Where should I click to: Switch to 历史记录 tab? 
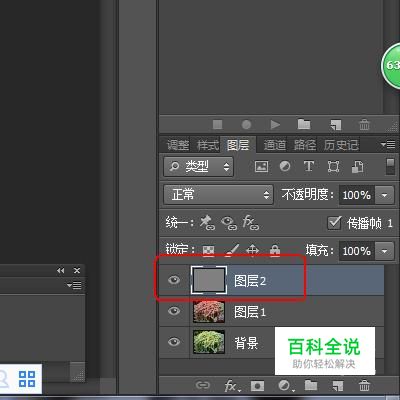(341, 145)
